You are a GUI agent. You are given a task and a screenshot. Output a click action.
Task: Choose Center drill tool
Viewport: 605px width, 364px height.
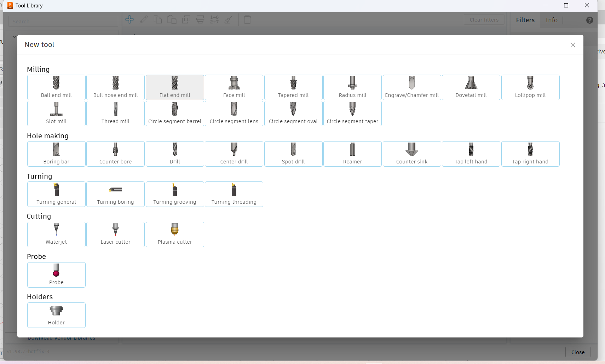click(x=234, y=154)
